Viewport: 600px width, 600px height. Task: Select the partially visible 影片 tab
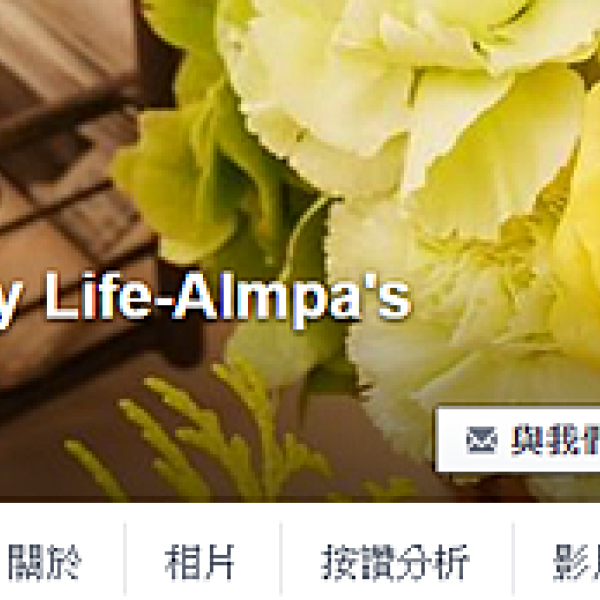[x=576, y=562]
